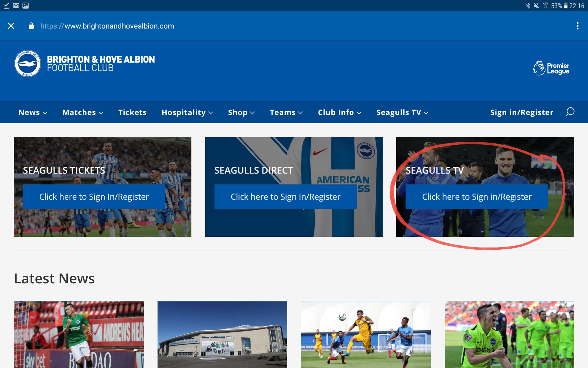Open news thumbnail showing the stadium exterior
This screenshot has height=368, width=588.
tap(222, 334)
